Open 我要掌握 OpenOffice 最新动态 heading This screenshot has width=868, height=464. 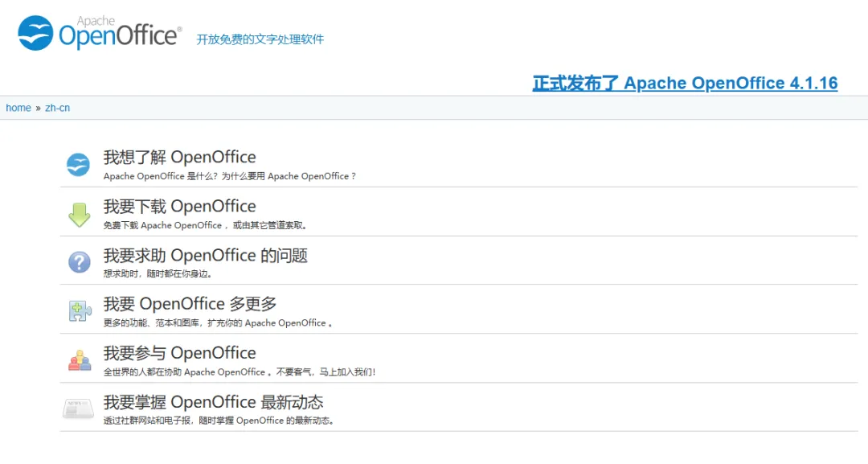click(213, 402)
